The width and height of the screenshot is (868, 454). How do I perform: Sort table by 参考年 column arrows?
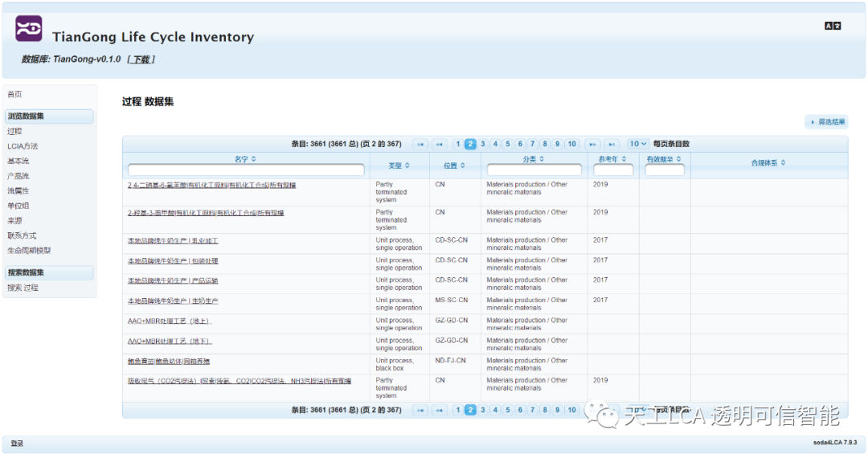[624, 159]
